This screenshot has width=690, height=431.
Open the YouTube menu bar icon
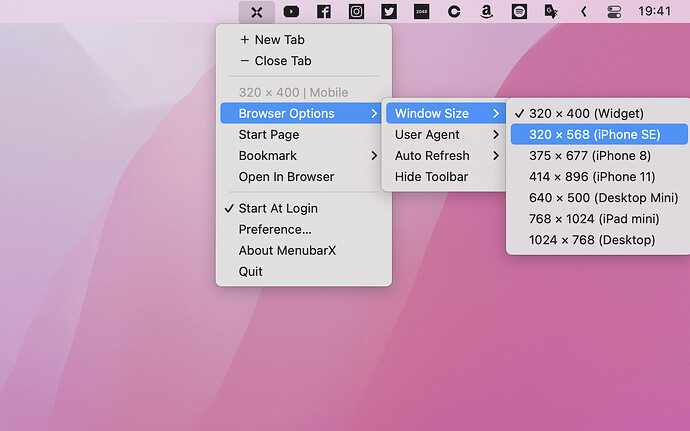pyautogui.click(x=291, y=12)
